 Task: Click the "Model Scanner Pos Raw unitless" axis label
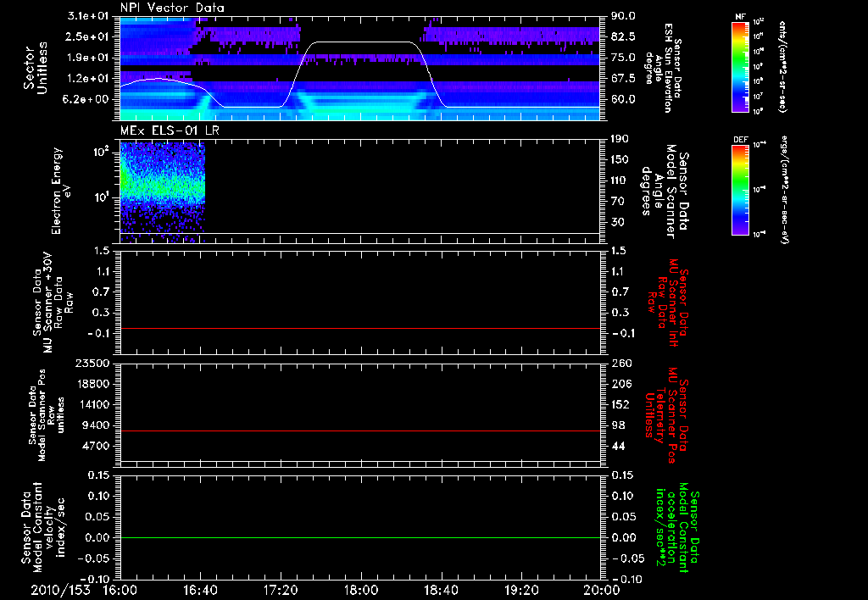click(47, 415)
